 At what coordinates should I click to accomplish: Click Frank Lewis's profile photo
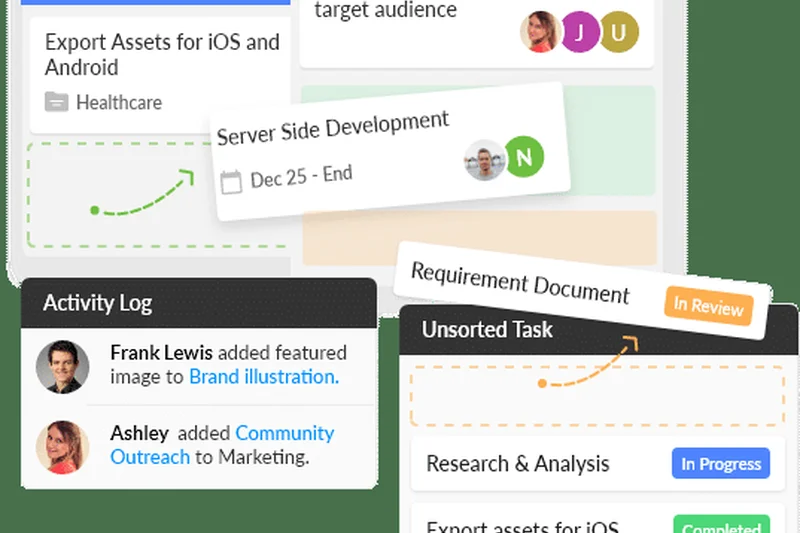click(x=62, y=366)
